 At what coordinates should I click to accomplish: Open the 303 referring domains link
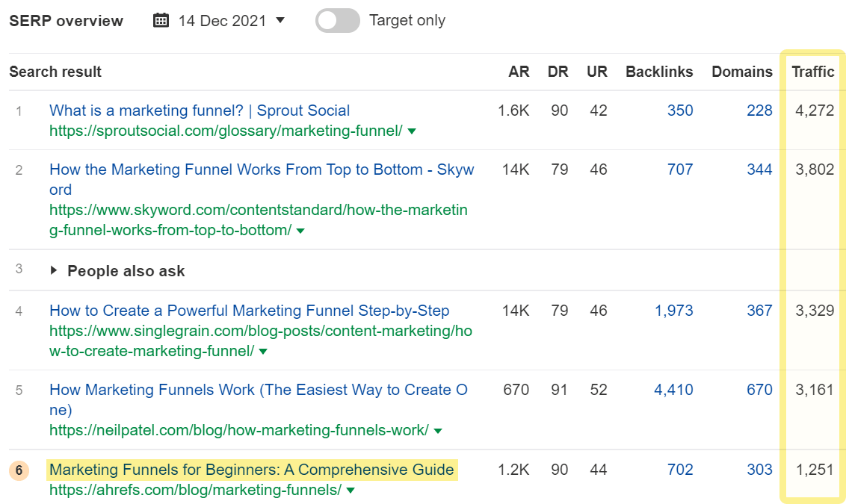pyautogui.click(x=759, y=470)
